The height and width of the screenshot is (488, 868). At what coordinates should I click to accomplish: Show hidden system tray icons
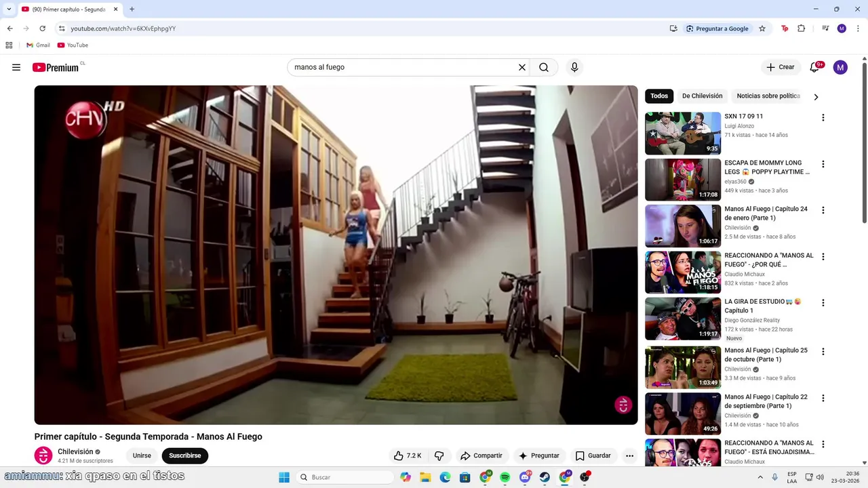(759, 477)
